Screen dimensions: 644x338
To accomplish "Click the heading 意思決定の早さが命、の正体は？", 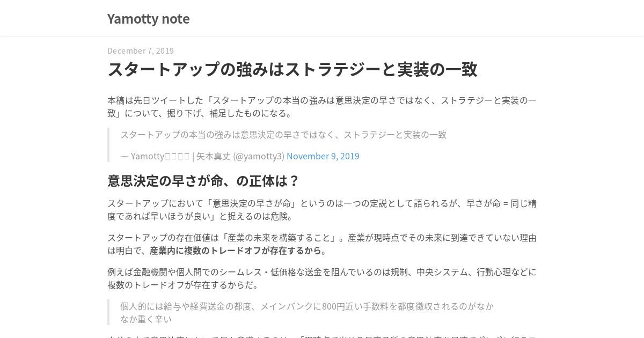I will point(203,181).
